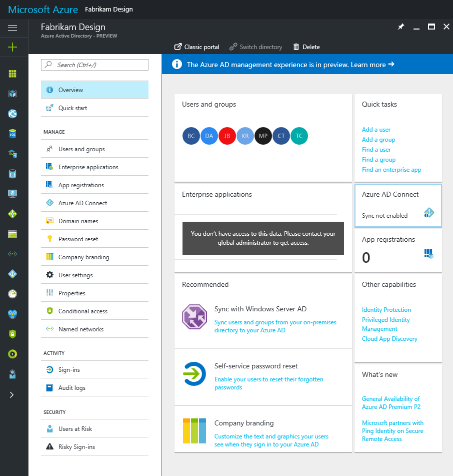The width and height of the screenshot is (453, 476).
Task: Open Azure AD Connect in the Manage menu
Action: pos(94,203)
